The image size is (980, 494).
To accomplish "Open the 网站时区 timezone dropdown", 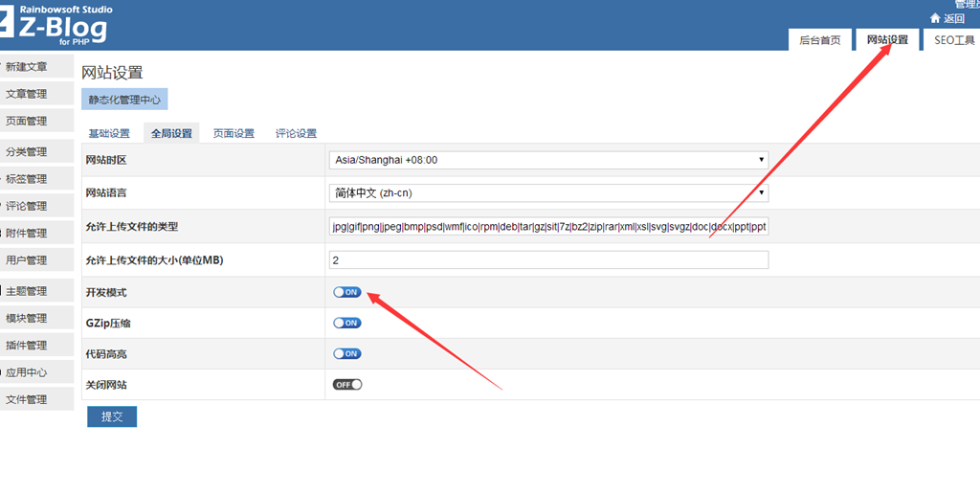I will click(548, 160).
